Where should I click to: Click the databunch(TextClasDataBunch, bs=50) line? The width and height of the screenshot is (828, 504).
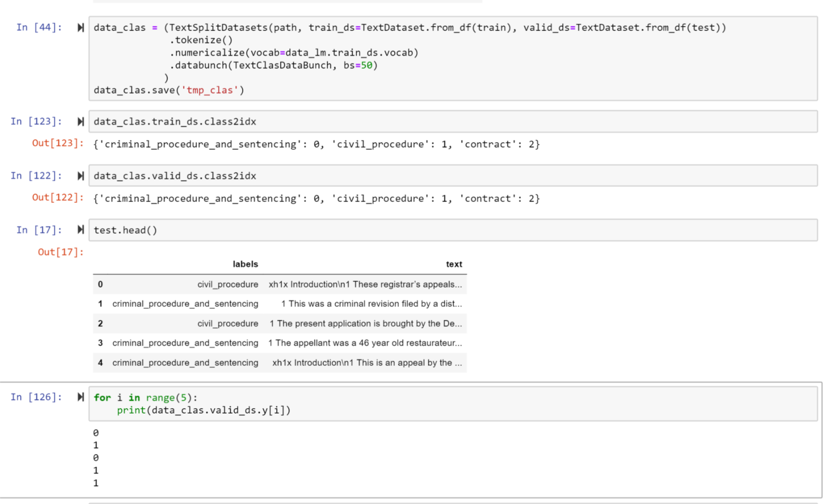[x=275, y=65]
